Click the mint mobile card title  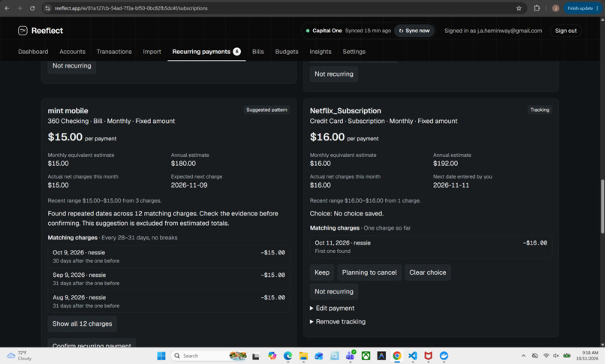[x=68, y=110]
